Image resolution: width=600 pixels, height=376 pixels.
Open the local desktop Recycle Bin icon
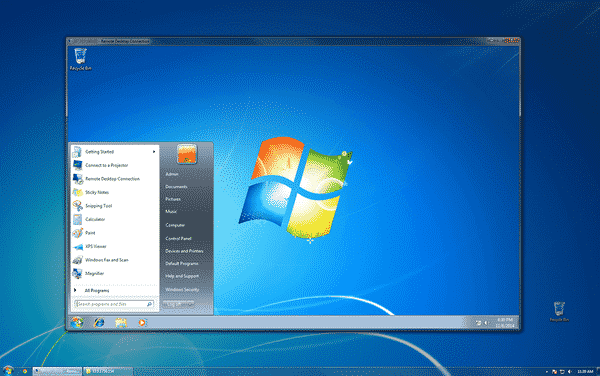(559, 311)
